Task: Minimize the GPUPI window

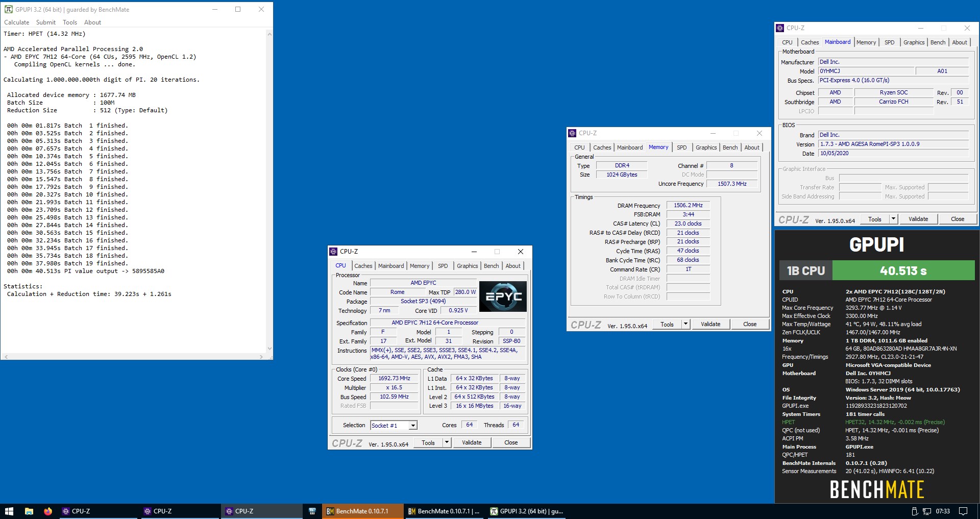Action: point(215,9)
